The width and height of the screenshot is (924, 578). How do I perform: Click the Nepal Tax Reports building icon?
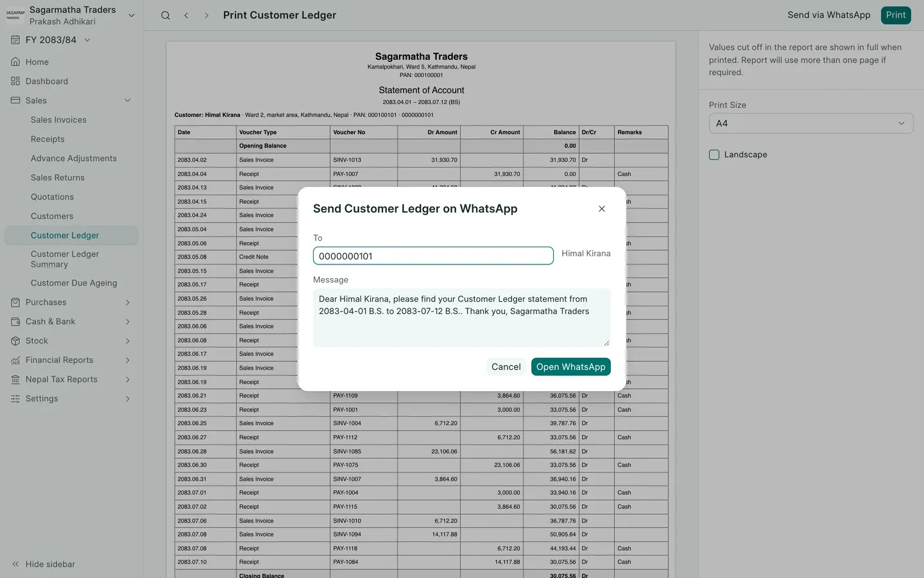point(15,380)
